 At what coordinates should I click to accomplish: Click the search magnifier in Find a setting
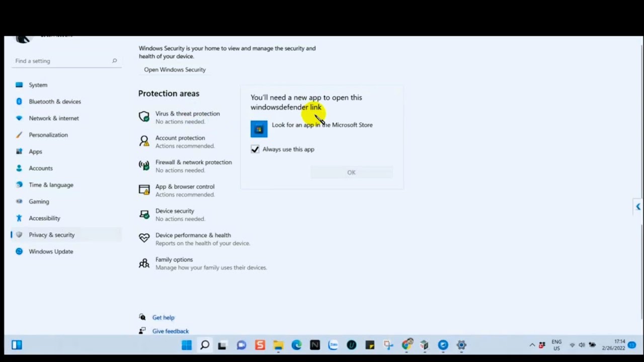[115, 61]
